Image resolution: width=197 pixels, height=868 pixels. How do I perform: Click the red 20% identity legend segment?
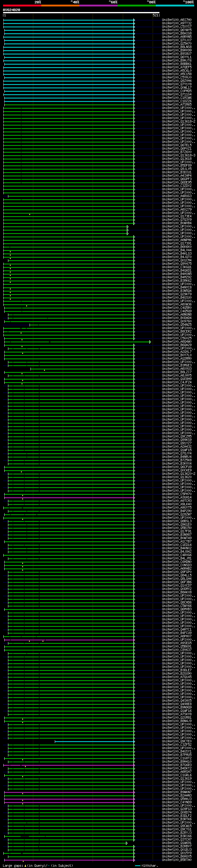22,6
